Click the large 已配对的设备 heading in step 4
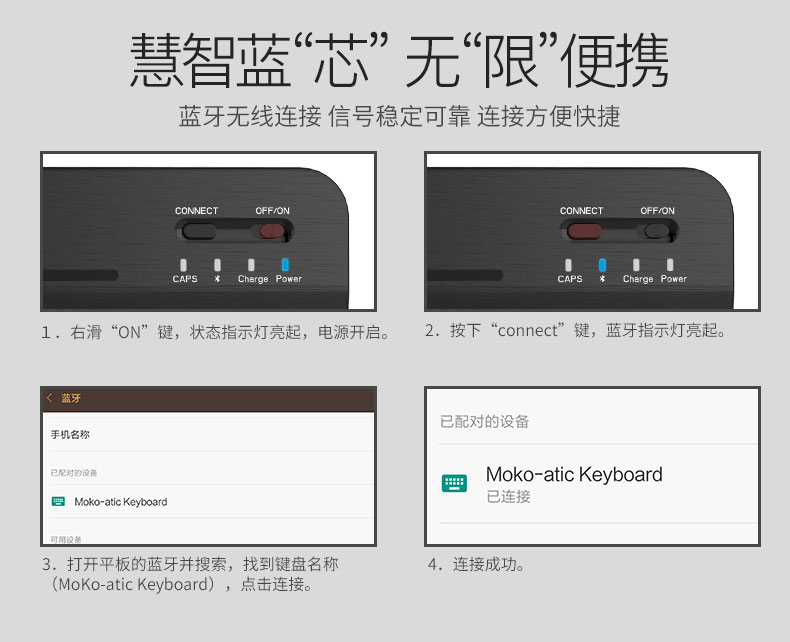790x642 pixels. [x=484, y=421]
